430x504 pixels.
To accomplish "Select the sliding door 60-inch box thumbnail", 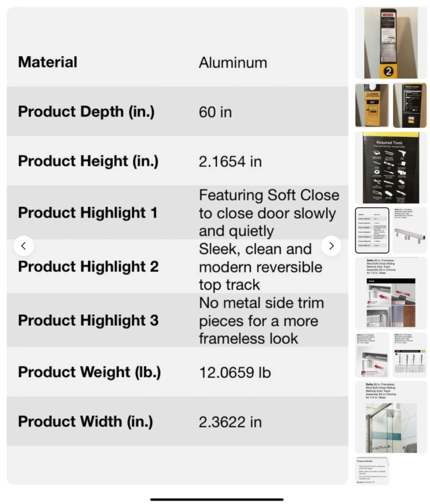I will 372,105.
